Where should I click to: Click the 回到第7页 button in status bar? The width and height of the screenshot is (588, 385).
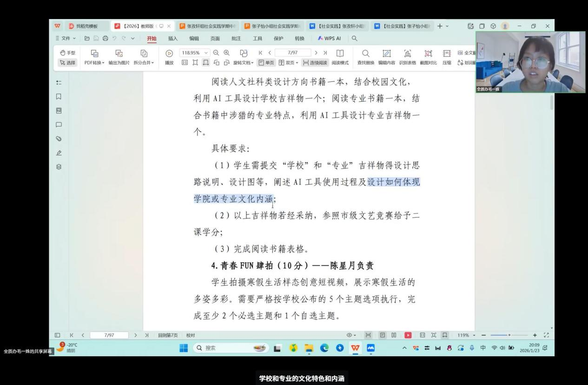(x=168, y=335)
